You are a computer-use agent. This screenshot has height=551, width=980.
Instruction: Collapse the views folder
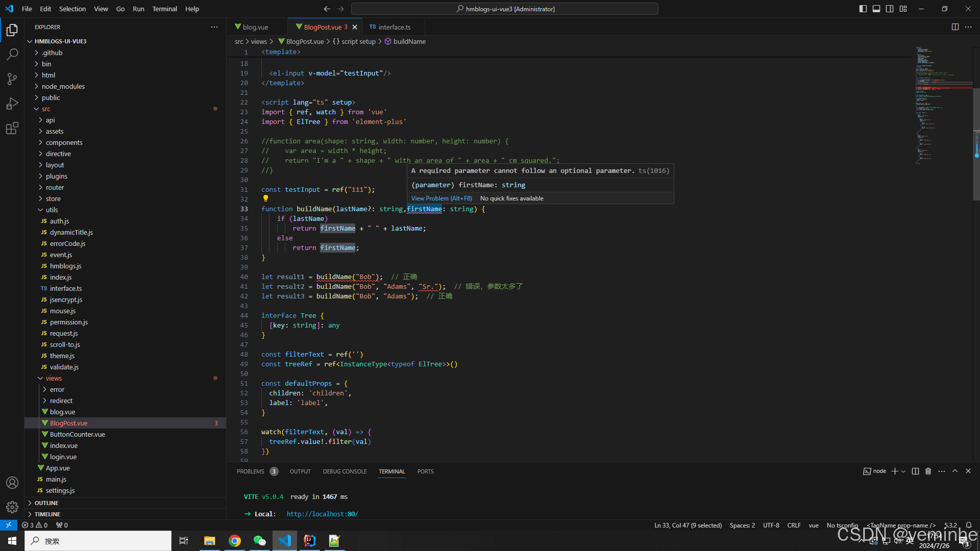54,378
